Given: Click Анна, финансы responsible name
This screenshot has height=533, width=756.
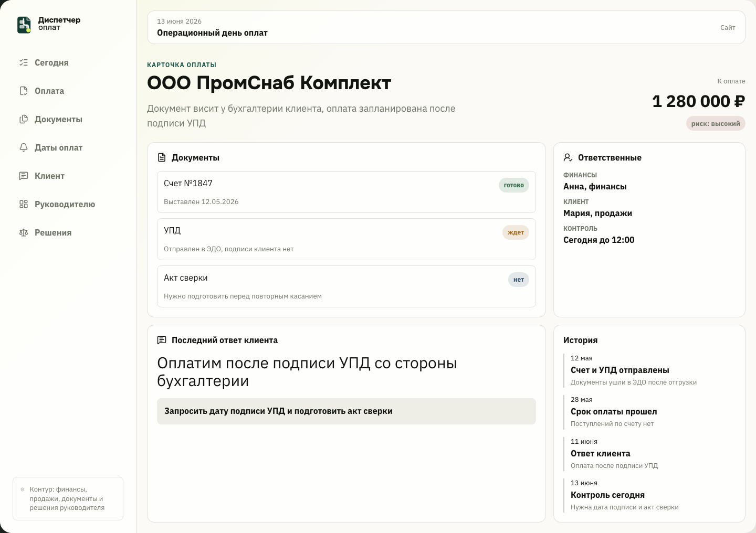Looking at the screenshot, I should click(x=595, y=187).
